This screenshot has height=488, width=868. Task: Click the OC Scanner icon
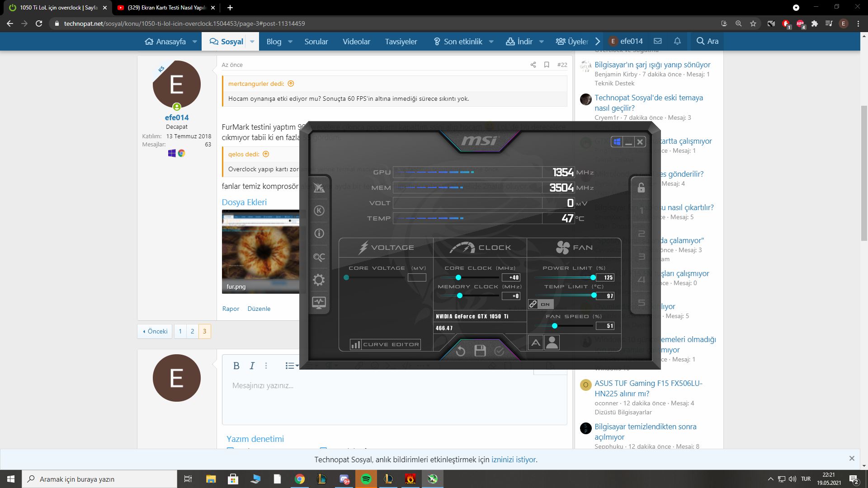point(319,257)
